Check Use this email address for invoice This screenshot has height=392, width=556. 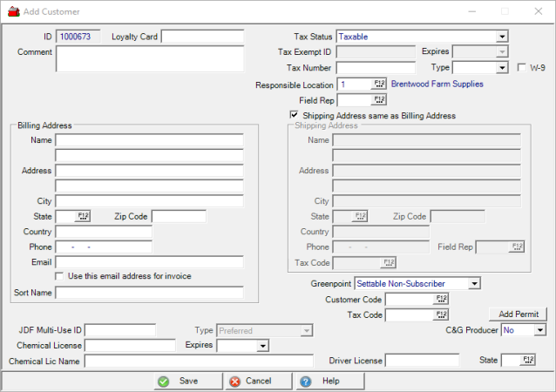point(59,276)
